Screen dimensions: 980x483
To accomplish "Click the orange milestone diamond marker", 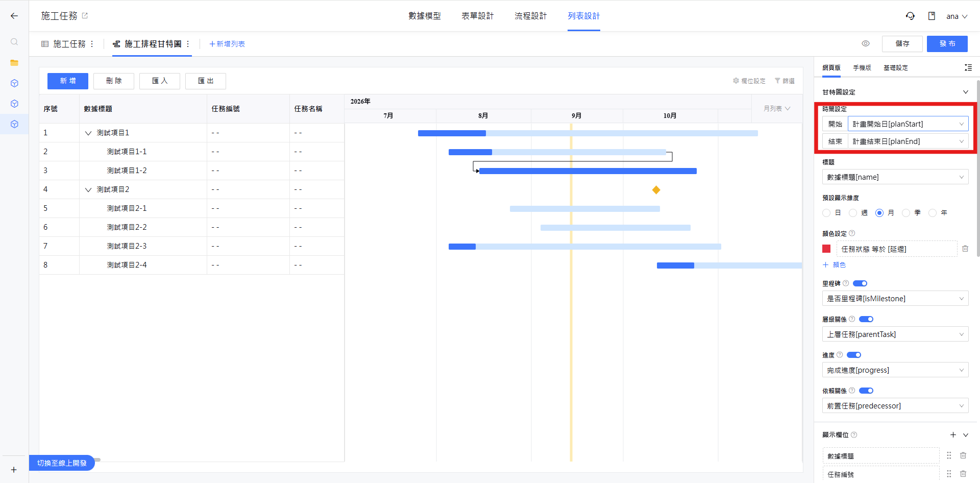I will (656, 190).
